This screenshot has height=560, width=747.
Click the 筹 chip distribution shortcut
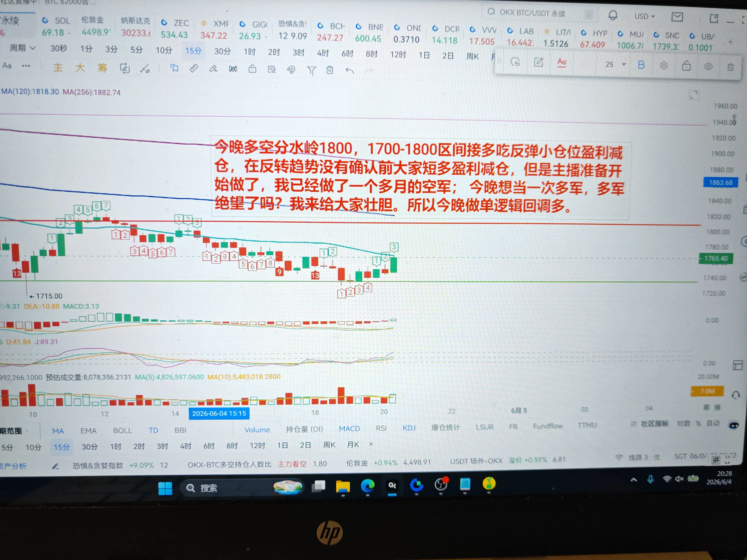click(x=102, y=68)
